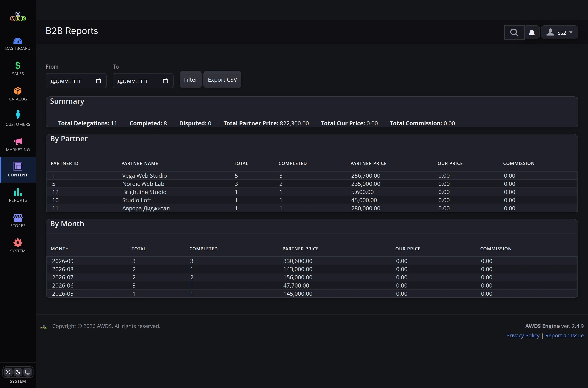The height and width of the screenshot is (388, 588).
Task: Switch to light theme sun toggle
Action: tap(8, 372)
